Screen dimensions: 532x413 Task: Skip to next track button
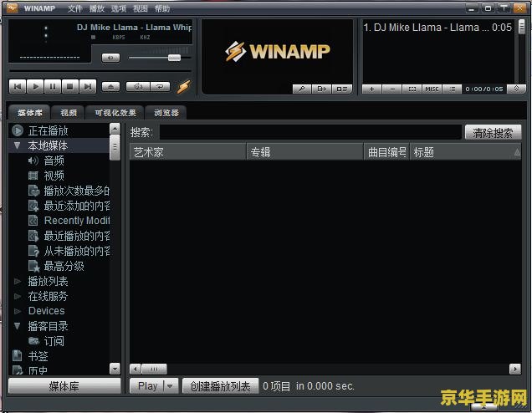point(88,87)
